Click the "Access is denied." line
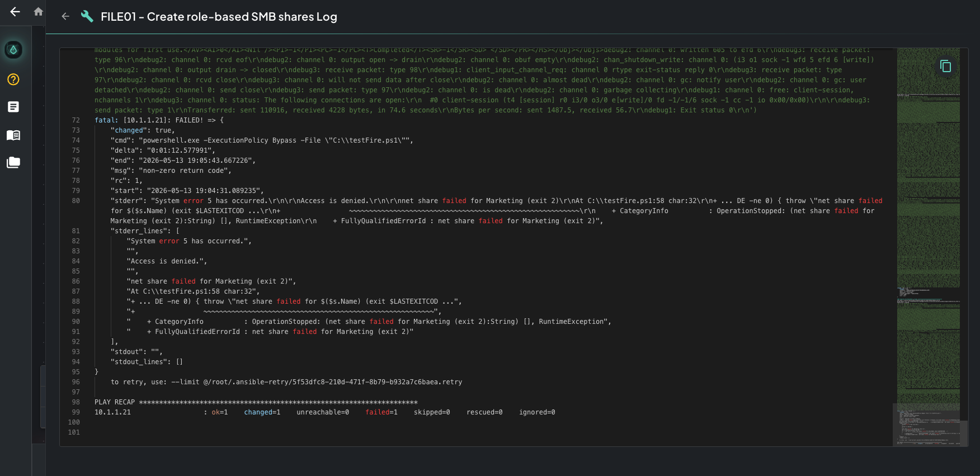Screen dimensions: 980x476 tap(167, 261)
